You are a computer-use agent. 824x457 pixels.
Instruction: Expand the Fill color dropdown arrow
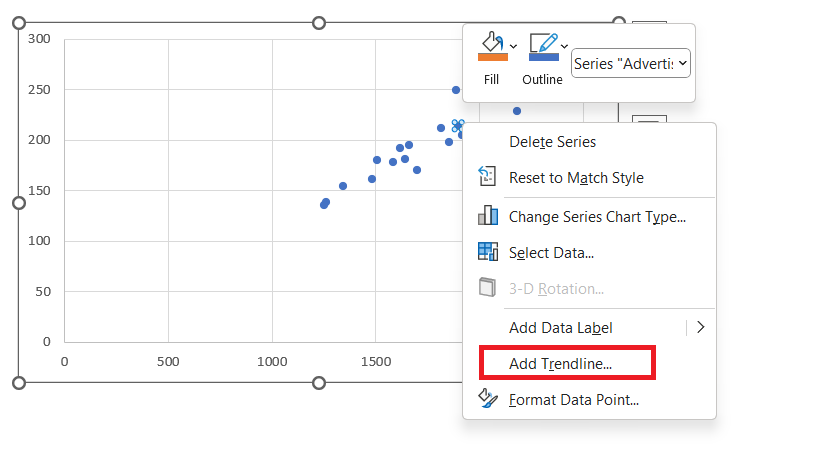point(513,46)
